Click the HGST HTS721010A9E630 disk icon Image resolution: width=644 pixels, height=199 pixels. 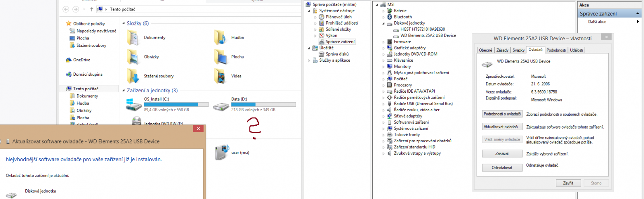(x=396, y=29)
